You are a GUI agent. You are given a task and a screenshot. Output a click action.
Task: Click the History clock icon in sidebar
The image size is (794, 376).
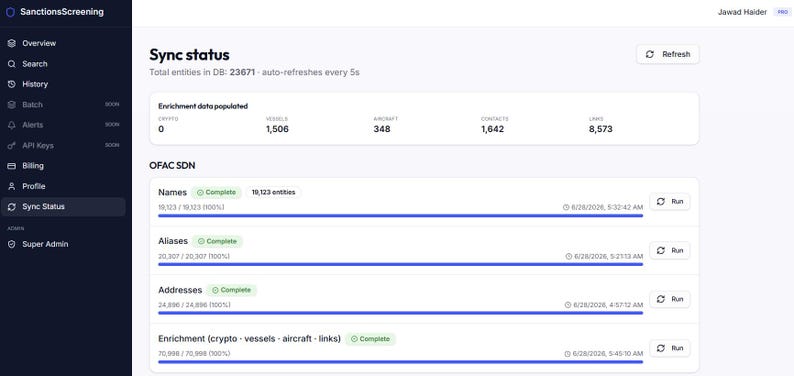coord(12,85)
